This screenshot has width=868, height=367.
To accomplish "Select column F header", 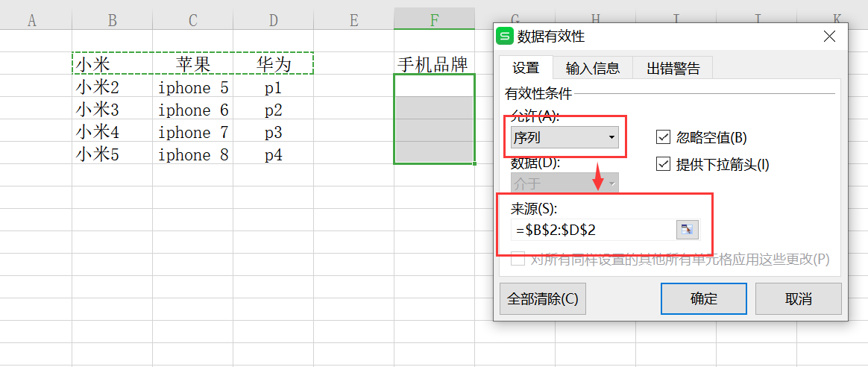I will tap(435, 19).
